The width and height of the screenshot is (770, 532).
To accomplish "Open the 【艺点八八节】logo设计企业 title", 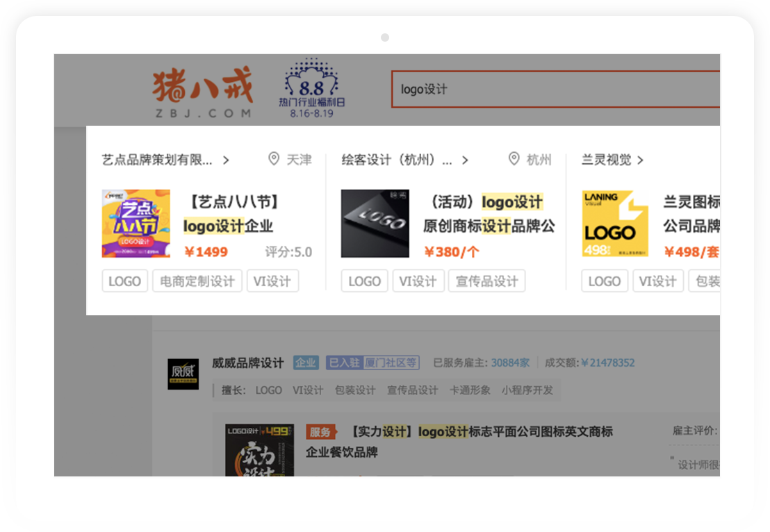I will pyautogui.click(x=231, y=214).
